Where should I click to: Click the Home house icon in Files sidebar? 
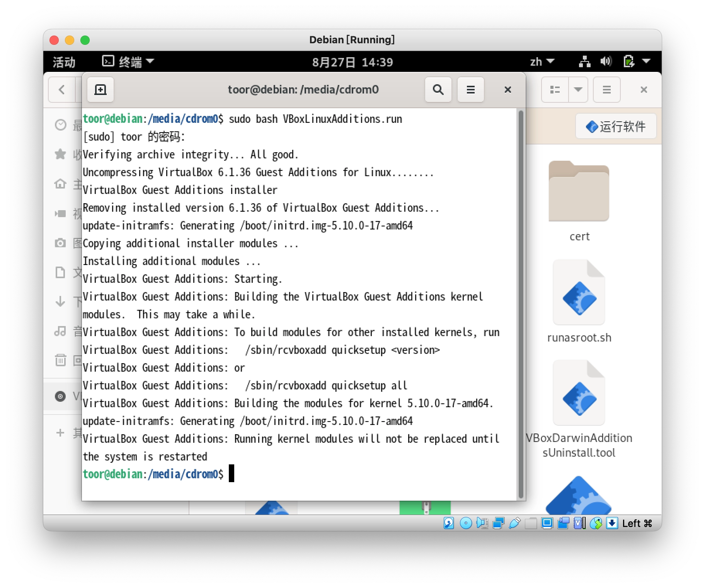[x=60, y=184]
